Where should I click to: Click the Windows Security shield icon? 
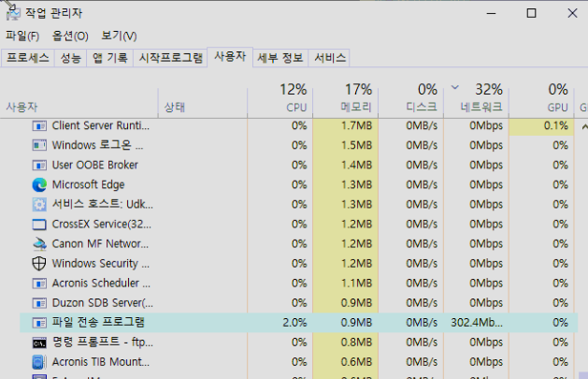click(39, 263)
